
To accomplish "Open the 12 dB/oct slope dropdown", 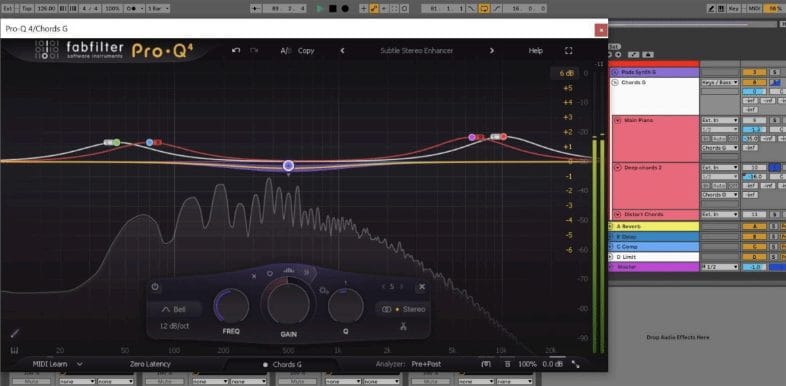I will click(x=174, y=326).
